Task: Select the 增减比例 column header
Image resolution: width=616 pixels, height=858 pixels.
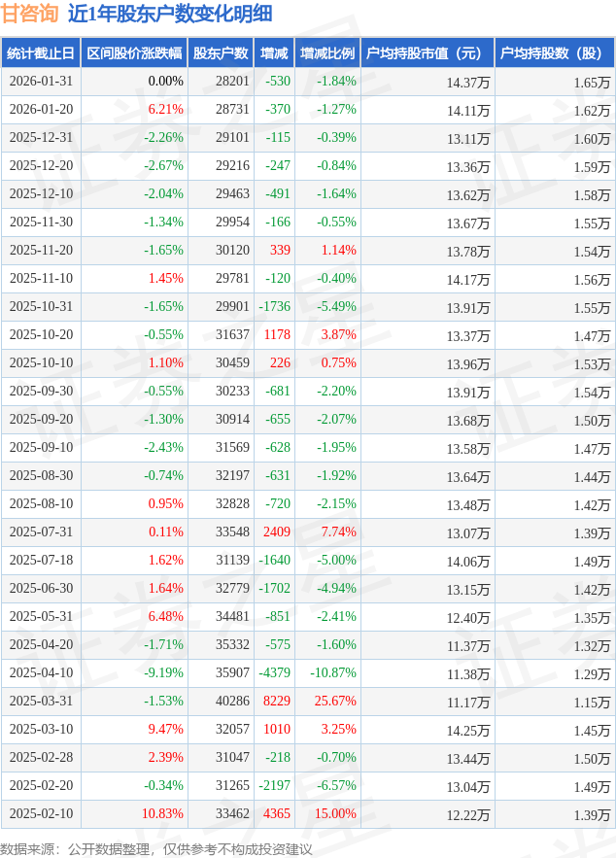Action: (x=327, y=53)
